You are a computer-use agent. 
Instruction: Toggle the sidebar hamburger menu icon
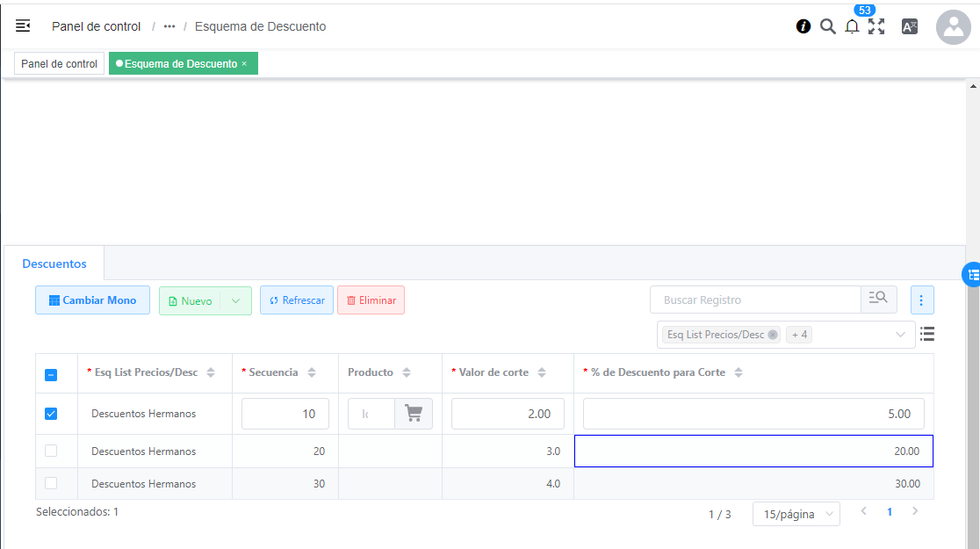[23, 26]
